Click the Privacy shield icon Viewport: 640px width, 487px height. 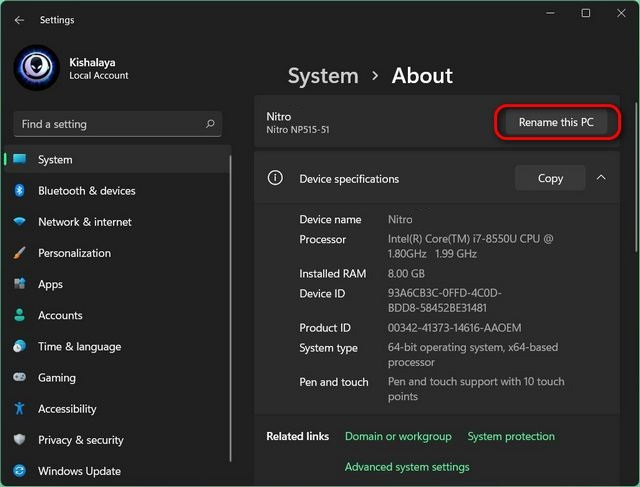click(x=19, y=440)
